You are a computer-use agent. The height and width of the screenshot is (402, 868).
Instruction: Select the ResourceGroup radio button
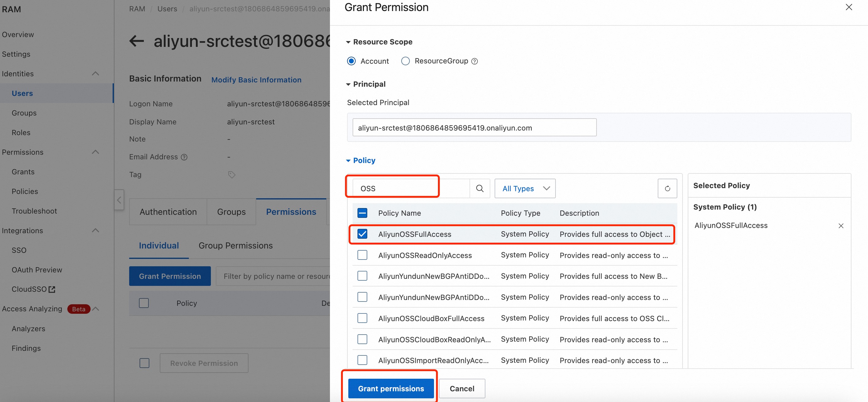[x=405, y=61]
